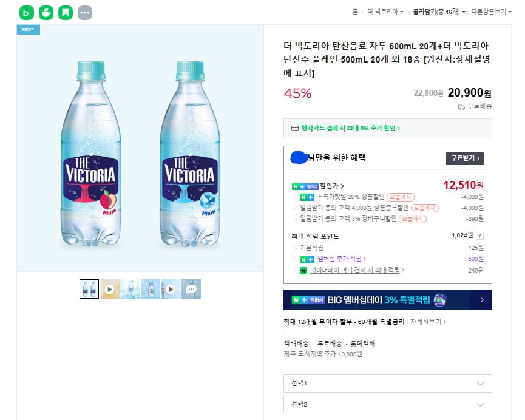Viewport: 525px width, 420px height.
Task: Expand the 선택2 option dropdown
Action: [x=387, y=405]
